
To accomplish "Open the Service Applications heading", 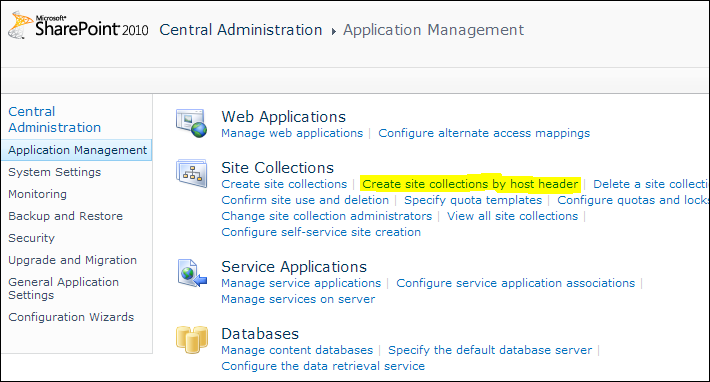I will 294,267.
